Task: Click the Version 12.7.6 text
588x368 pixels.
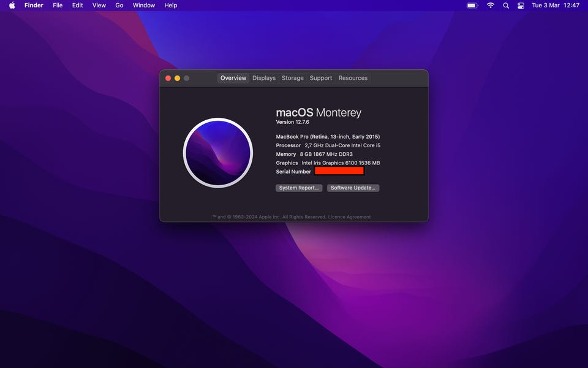Action: point(293,122)
